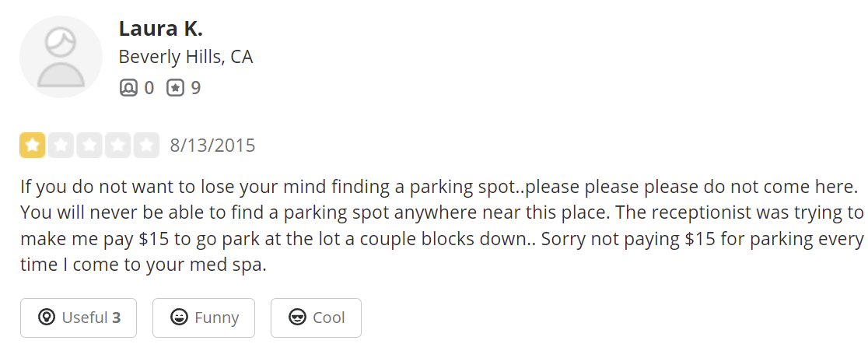Click the fourth empty rating star
The width and height of the screenshot is (868, 358).
point(117,146)
